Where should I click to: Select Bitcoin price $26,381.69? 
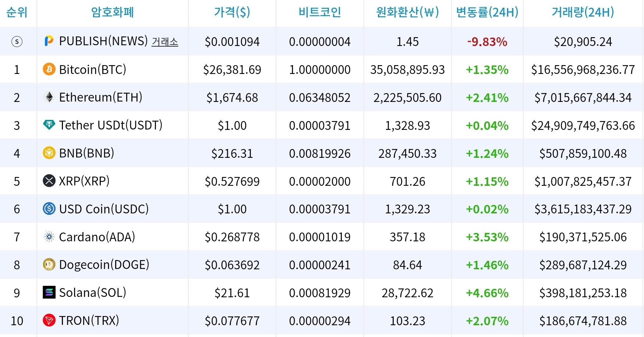232,70
